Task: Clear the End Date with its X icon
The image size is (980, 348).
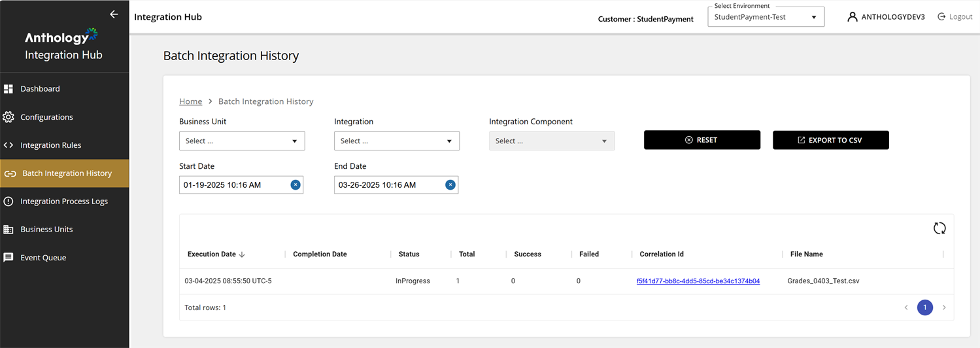Action: [450, 185]
